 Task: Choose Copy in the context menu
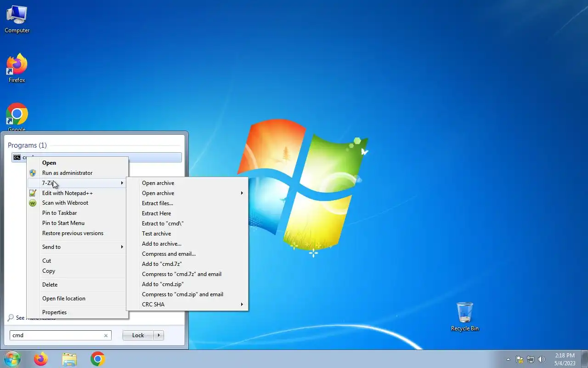click(x=77, y=271)
